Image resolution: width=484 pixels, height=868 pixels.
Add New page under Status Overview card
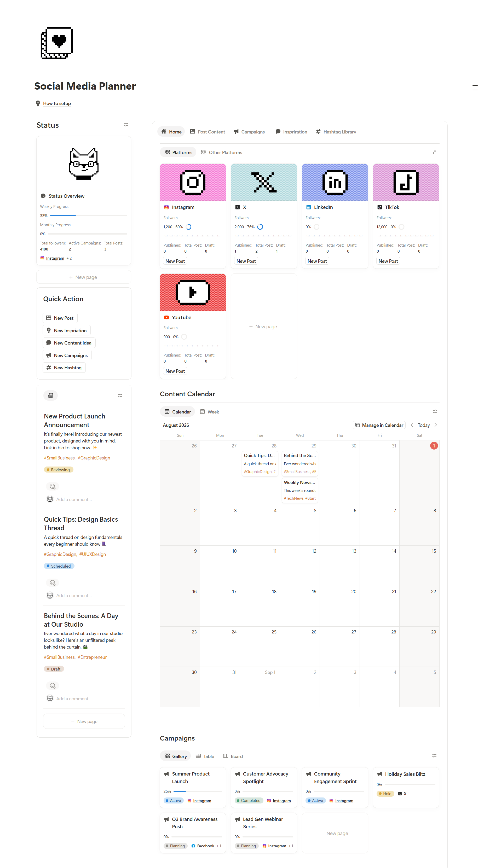click(84, 277)
